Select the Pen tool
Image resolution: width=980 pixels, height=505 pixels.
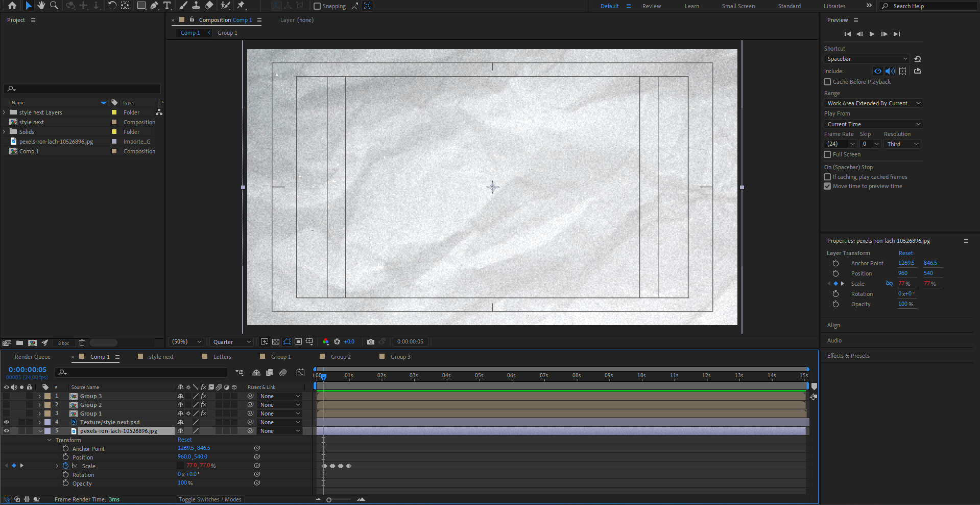(x=154, y=6)
